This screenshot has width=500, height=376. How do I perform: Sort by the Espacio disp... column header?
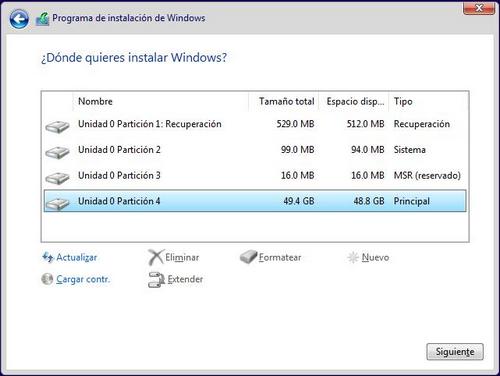(354, 101)
